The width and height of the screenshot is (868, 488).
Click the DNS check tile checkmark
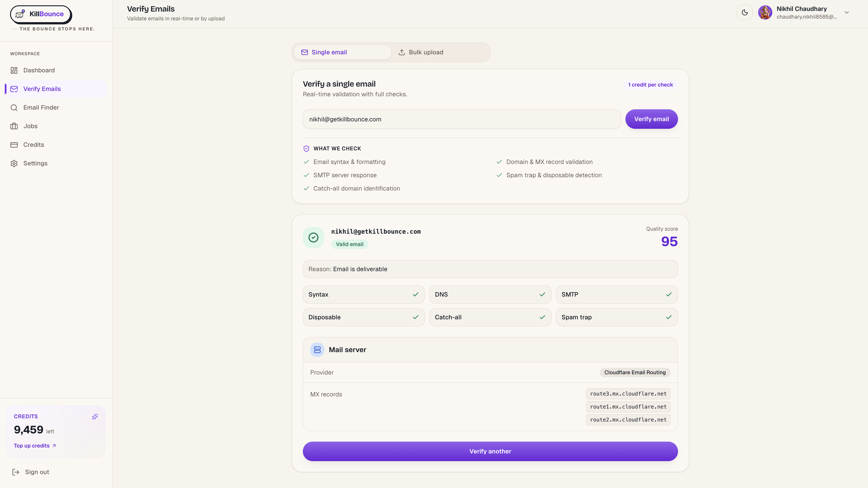pyautogui.click(x=542, y=295)
